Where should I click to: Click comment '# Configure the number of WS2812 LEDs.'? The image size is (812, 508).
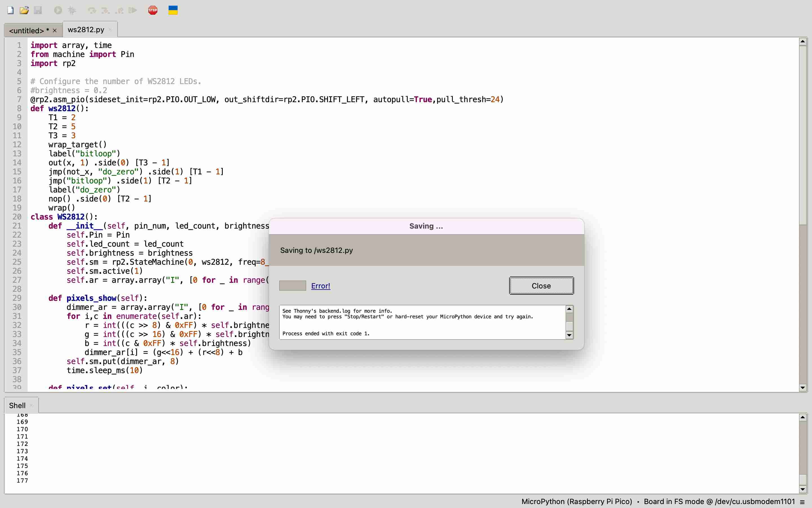116,81
